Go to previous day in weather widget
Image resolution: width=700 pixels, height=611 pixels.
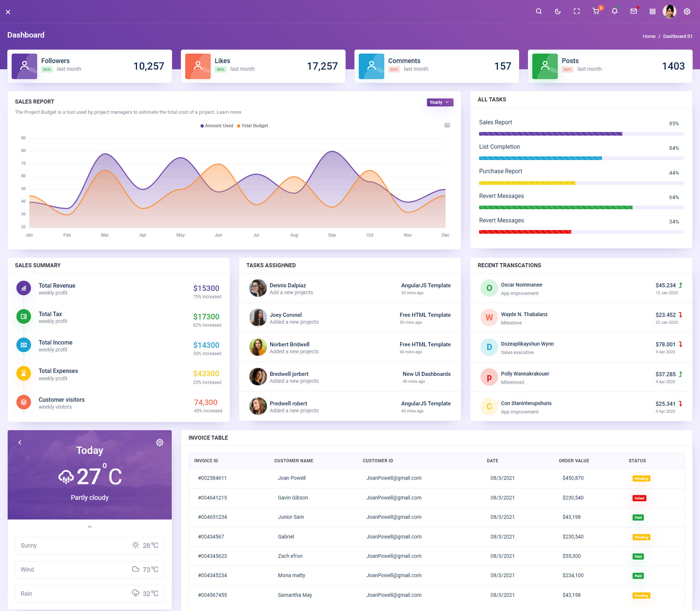tap(20, 442)
